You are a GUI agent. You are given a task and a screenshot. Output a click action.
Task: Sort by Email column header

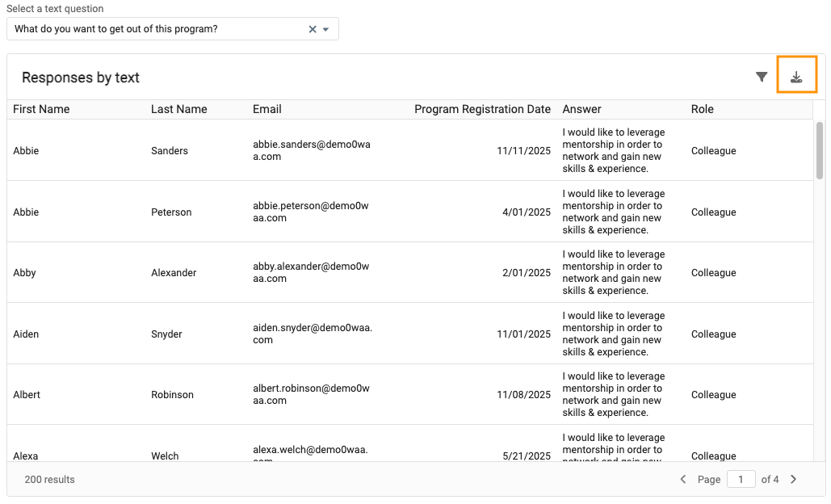pos(267,109)
